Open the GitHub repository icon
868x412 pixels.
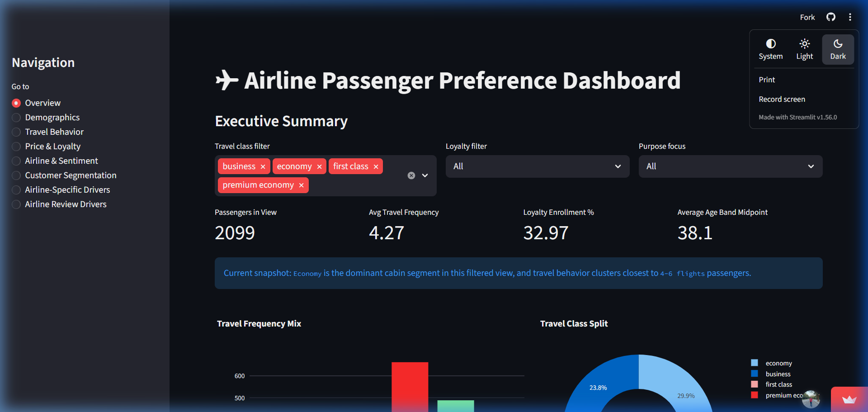click(x=831, y=17)
